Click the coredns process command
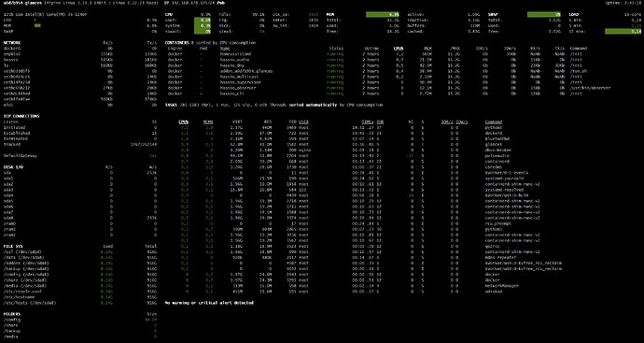This screenshot has width=644, height=343. [494, 167]
